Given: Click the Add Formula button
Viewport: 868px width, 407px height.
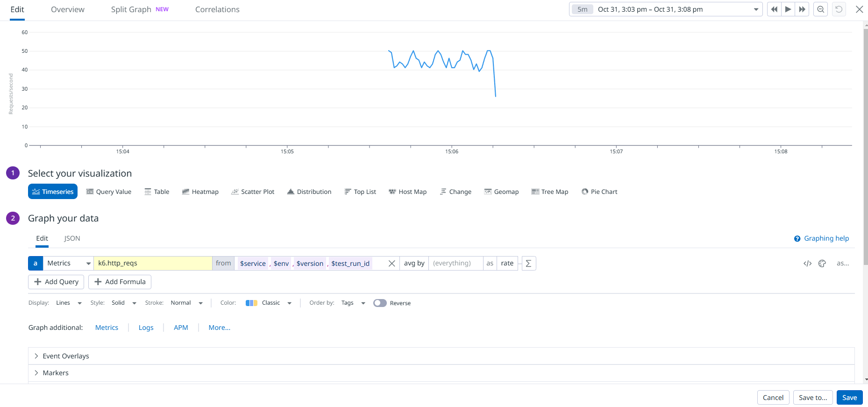Looking at the screenshot, I should tap(120, 282).
